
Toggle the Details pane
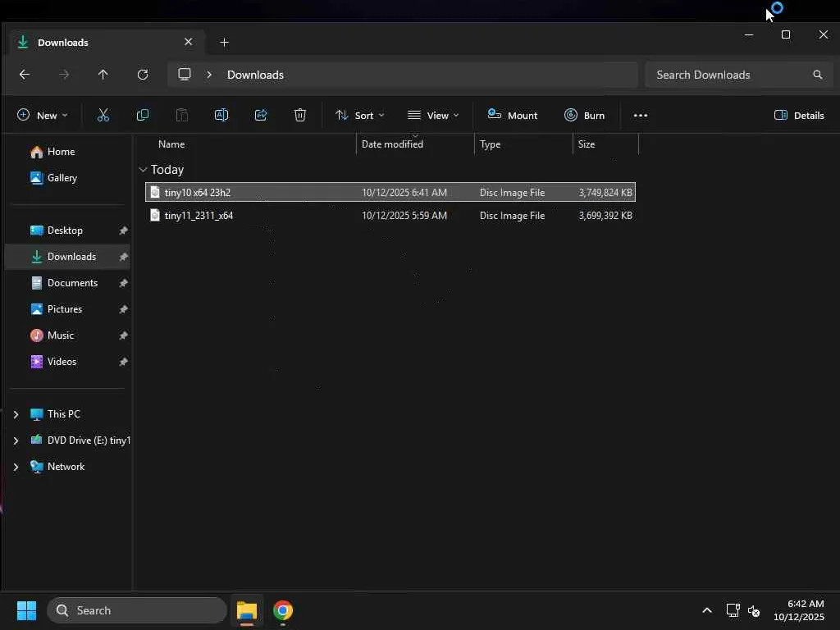point(799,116)
